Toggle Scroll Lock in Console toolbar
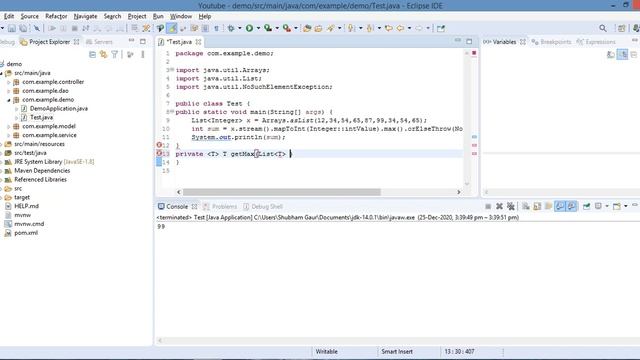This screenshot has height=360, width=640. click(x=537, y=207)
